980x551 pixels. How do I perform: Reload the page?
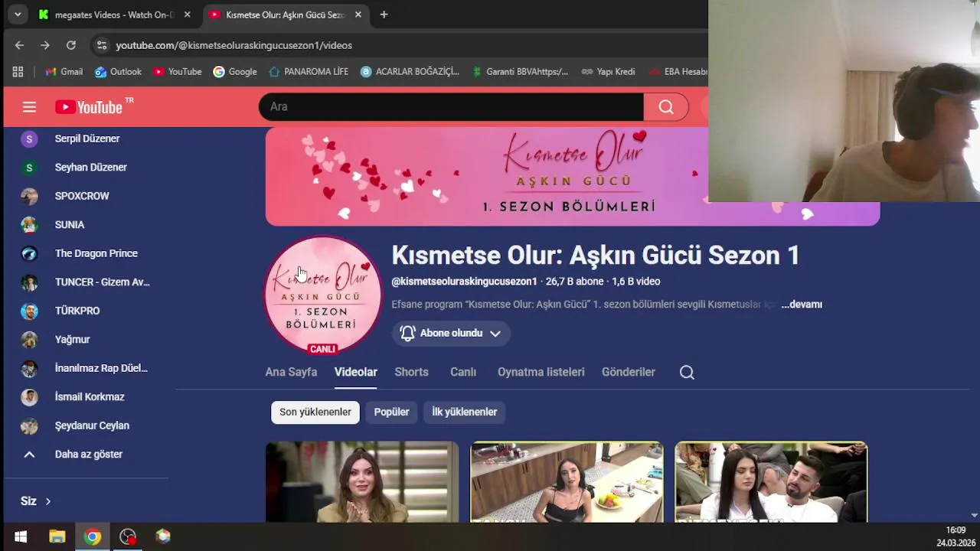(71, 45)
